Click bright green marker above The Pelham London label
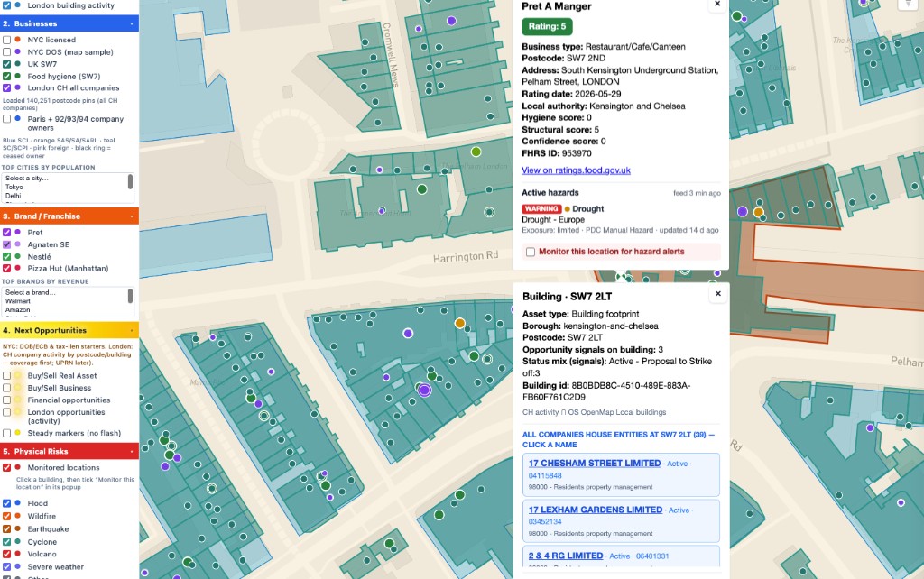The height and width of the screenshot is (579, 924). [x=476, y=152]
